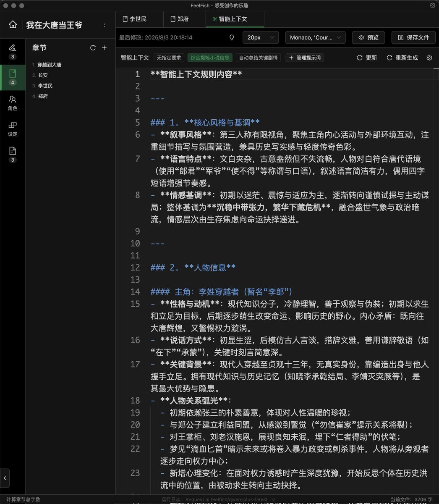Image resolution: width=439 pixels, height=504 pixels.
Task: Toggle the 自动总结关键剧情 prompt tag
Action: [259, 58]
